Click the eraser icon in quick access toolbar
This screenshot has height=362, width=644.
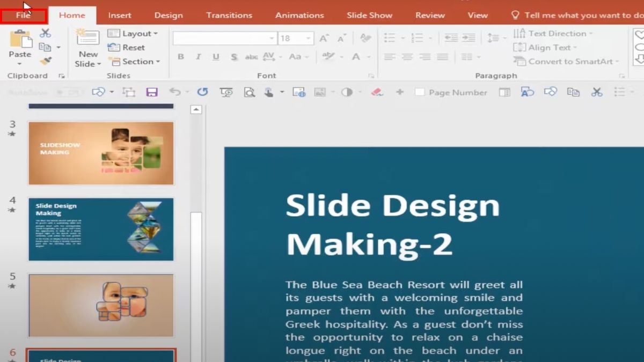377,92
